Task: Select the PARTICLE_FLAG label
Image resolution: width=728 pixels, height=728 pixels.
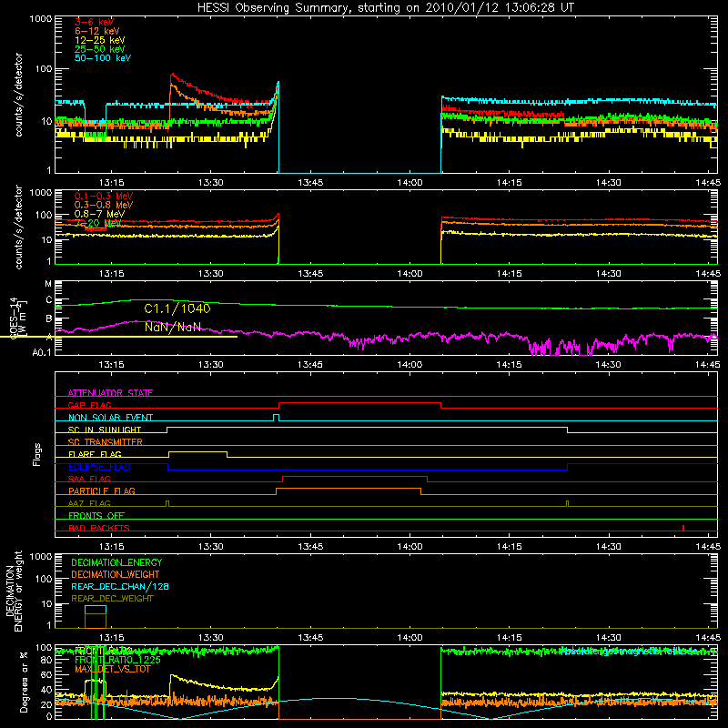Action: pyautogui.click(x=102, y=491)
